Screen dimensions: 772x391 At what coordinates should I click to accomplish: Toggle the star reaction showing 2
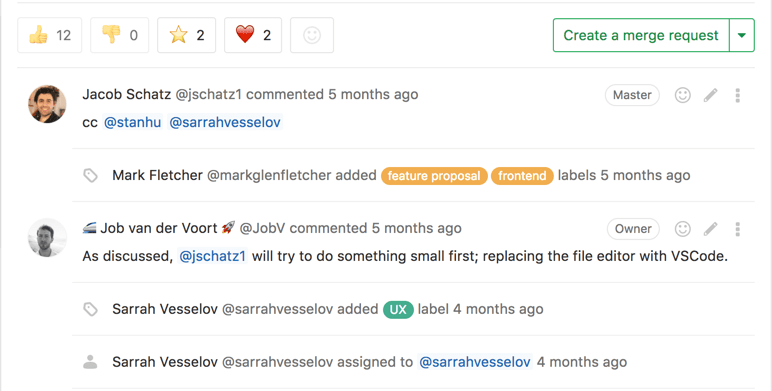coord(187,35)
